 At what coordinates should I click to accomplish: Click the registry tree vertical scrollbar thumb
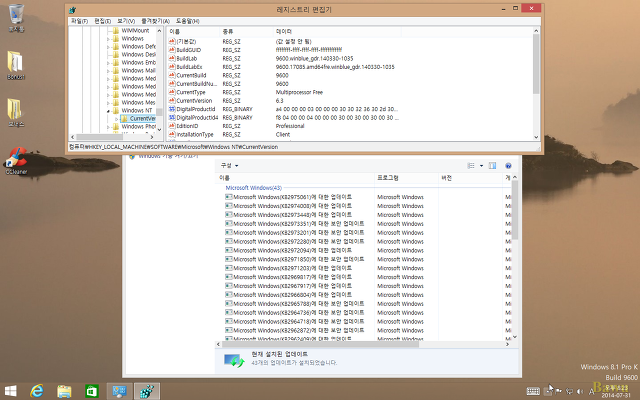click(x=159, y=111)
